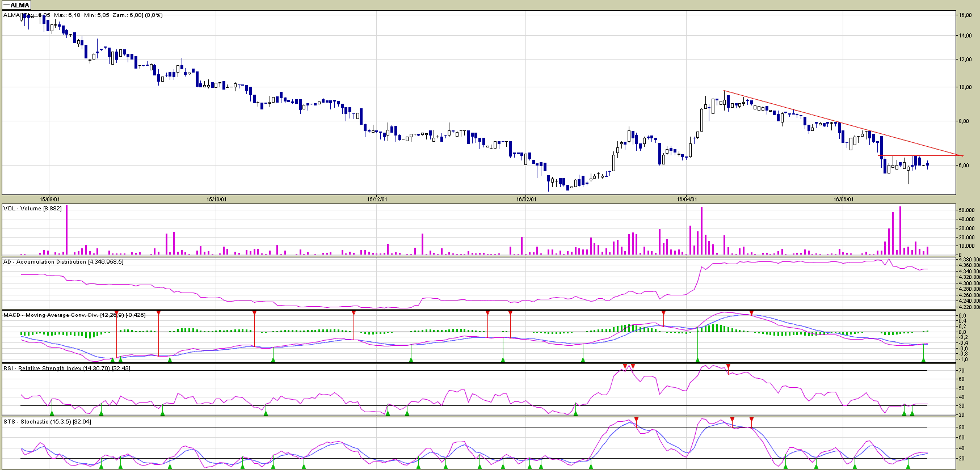Click the tallest volume bar near 15/08/01

pyautogui.click(x=66, y=230)
